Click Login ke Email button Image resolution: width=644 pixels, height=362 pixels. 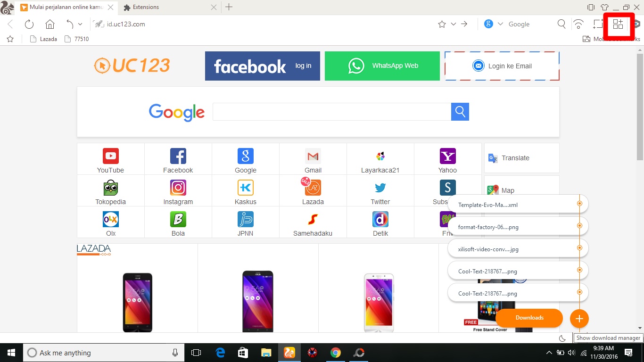coord(502,66)
